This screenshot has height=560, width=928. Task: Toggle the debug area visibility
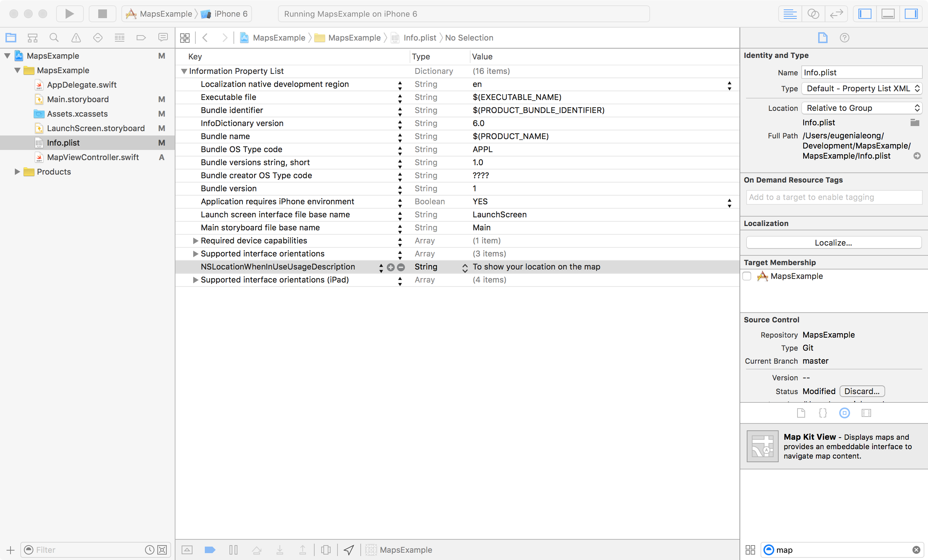coord(888,14)
